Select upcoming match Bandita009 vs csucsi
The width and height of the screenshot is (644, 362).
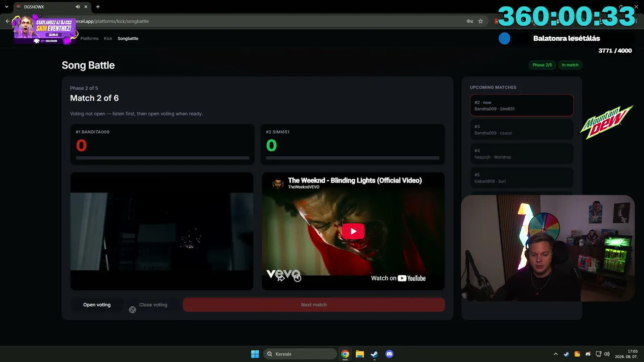(x=522, y=130)
